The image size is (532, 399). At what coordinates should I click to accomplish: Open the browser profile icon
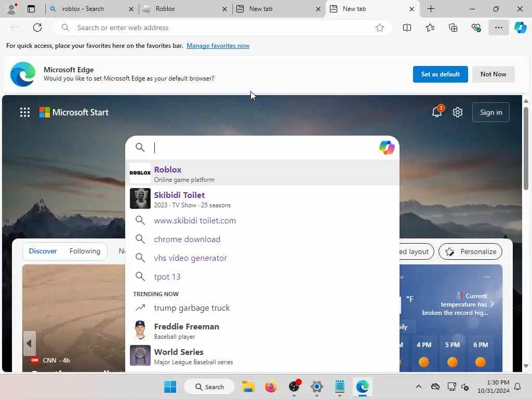(x=12, y=9)
